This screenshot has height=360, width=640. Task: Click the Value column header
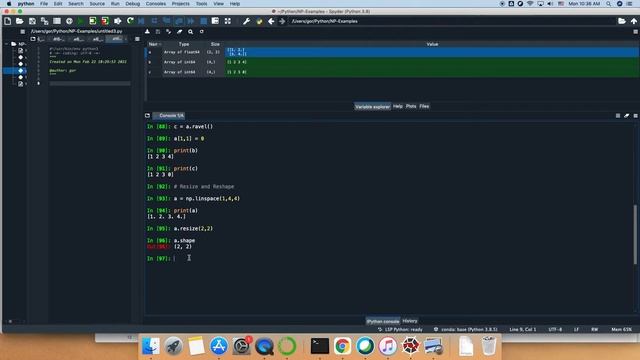[x=432, y=44]
